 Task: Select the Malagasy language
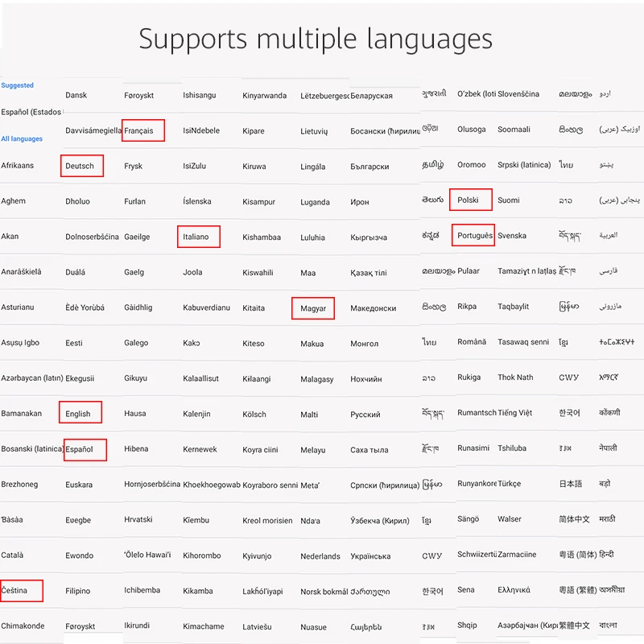(316, 379)
